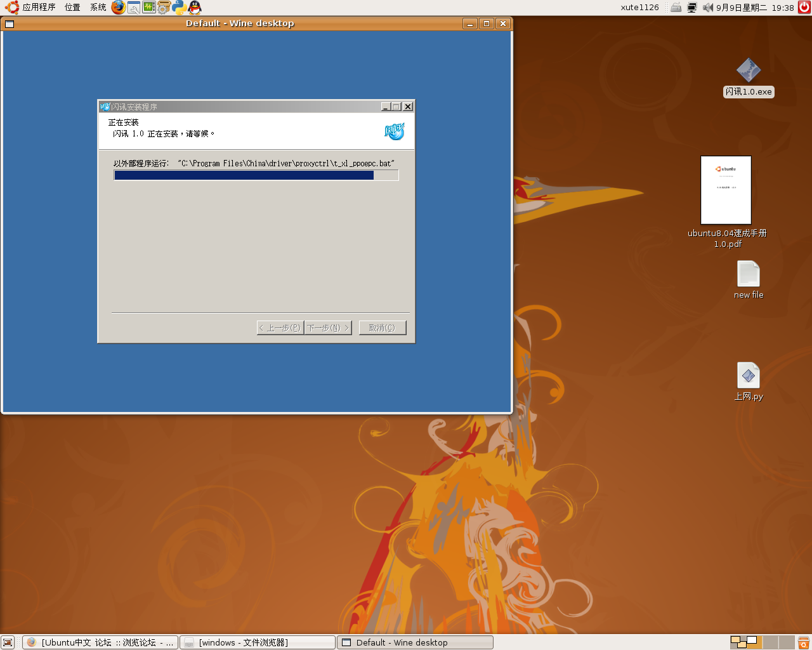The image size is (812, 650).
Task: Open the network connection tray icon
Action: [691, 8]
